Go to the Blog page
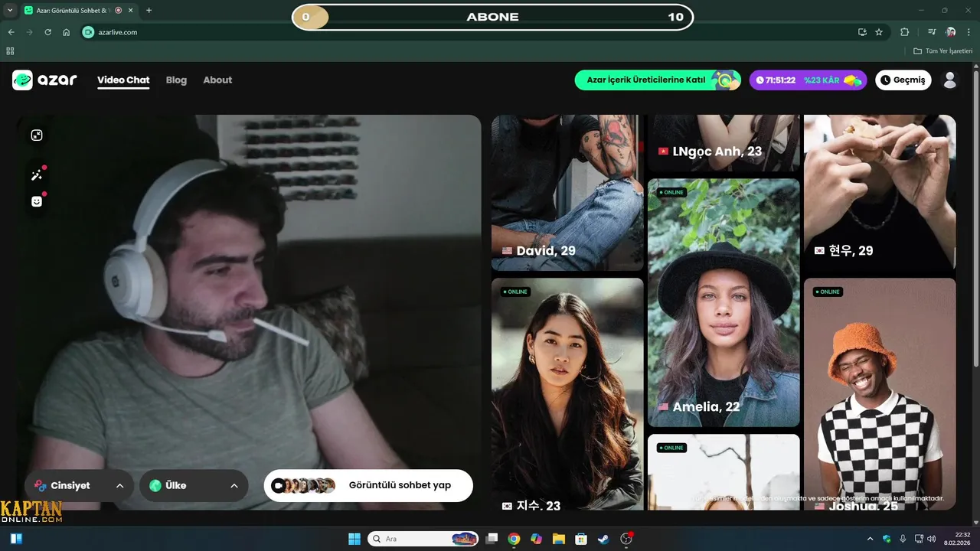The width and height of the screenshot is (980, 551). (x=176, y=80)
